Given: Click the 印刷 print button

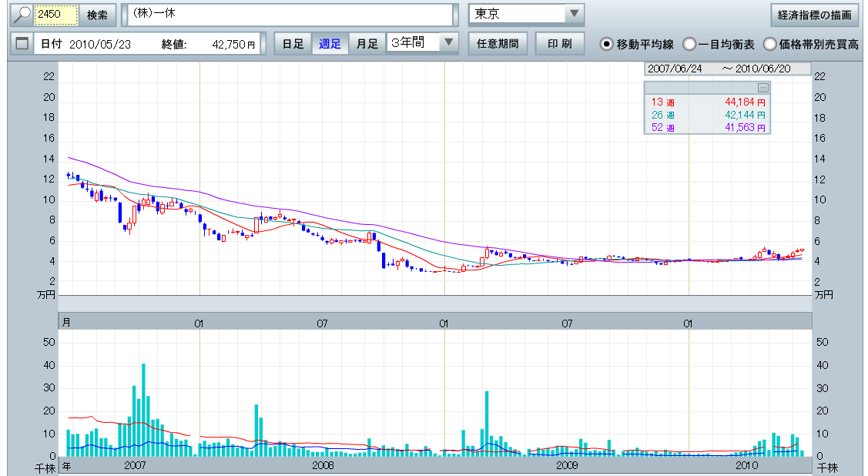Looking at the screenshot, I should 560,44.
